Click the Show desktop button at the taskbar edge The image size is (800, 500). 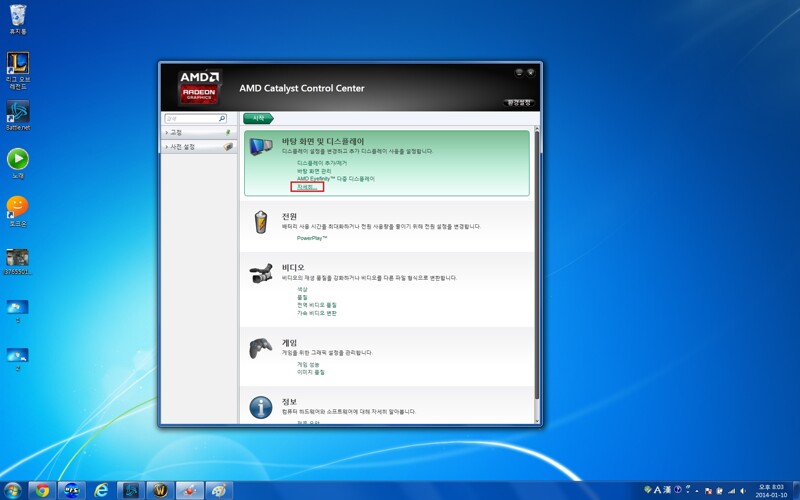coord(796,491)
